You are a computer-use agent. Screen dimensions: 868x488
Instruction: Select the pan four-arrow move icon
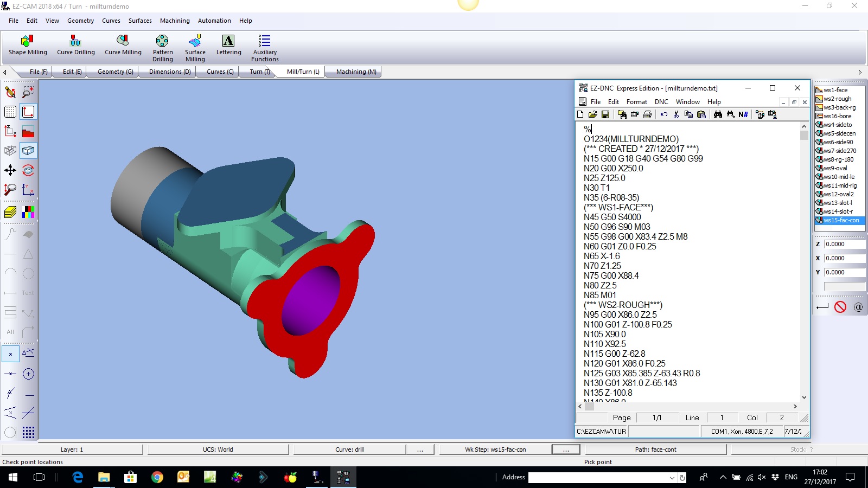click(x=10, y=170)
